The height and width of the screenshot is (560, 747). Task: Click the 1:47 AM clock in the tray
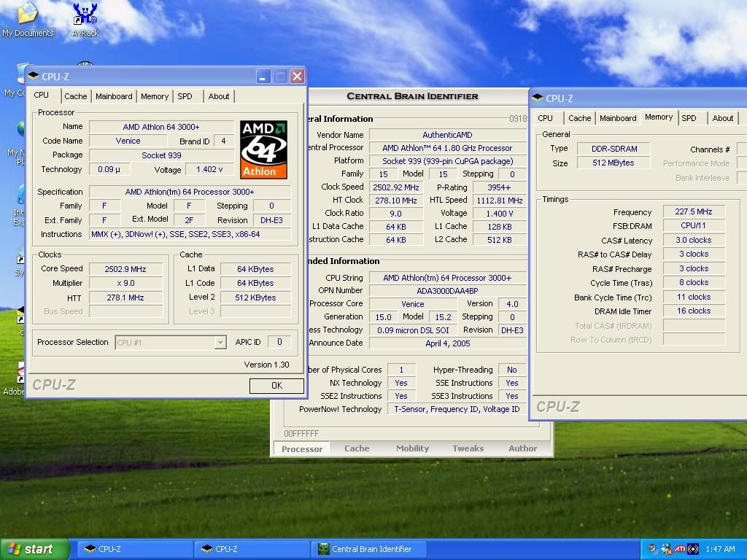(x=721, y=548)
